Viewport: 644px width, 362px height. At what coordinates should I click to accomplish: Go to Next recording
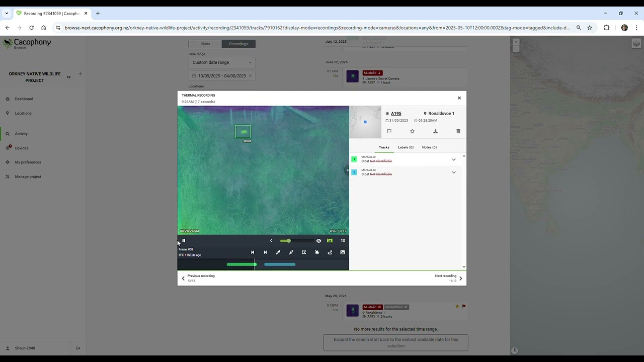point(448,278)
